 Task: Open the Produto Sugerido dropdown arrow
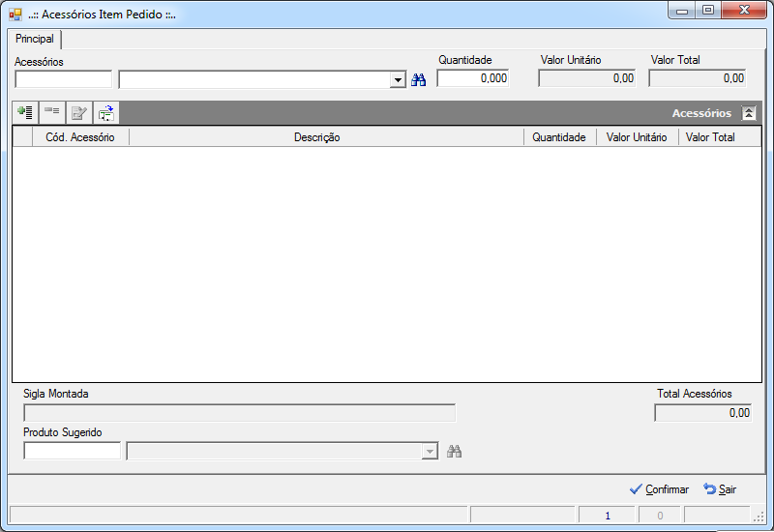tap(430, 451)
